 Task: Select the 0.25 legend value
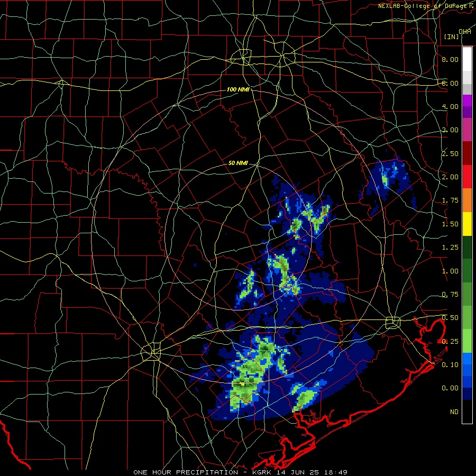tap(450, 342)
